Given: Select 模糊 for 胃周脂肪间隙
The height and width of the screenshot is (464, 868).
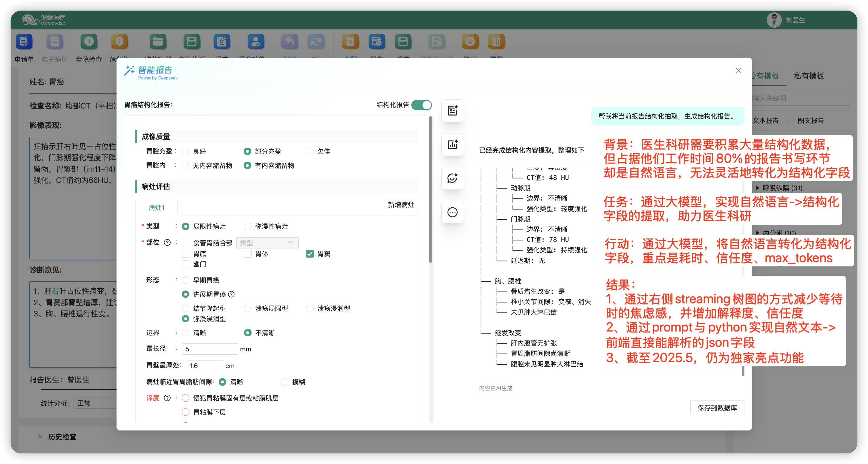Looking at the screenshot, I should point(285,382).
